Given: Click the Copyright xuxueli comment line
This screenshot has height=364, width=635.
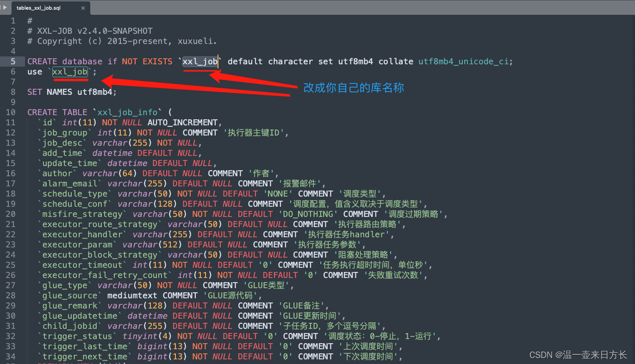Looking at the screenshot, I should (122, 41).
